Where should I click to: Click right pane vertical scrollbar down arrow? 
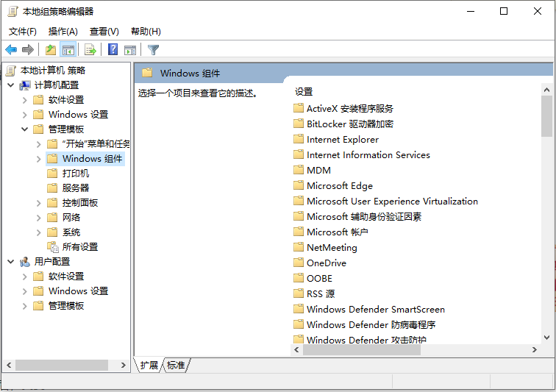[546, 338]
